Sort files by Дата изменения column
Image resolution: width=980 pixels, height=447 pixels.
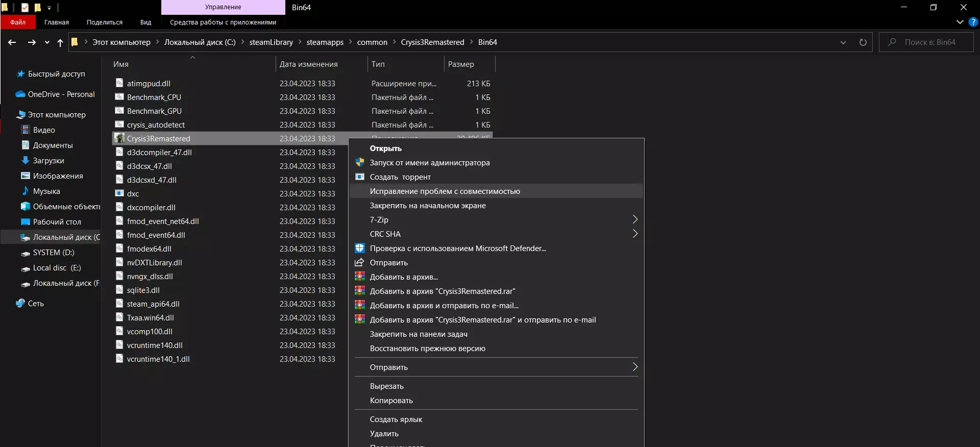point(308,64)
